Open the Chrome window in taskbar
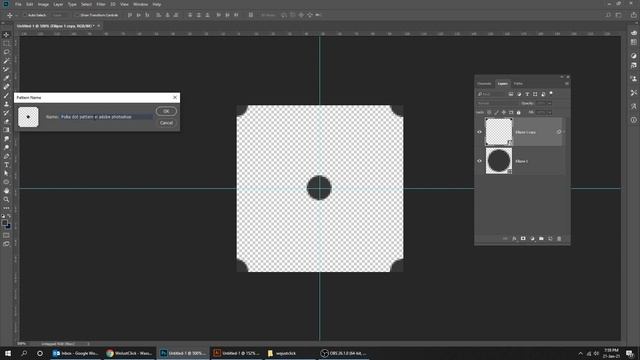This screenshot has width=640, height=360. click(129, 353)
